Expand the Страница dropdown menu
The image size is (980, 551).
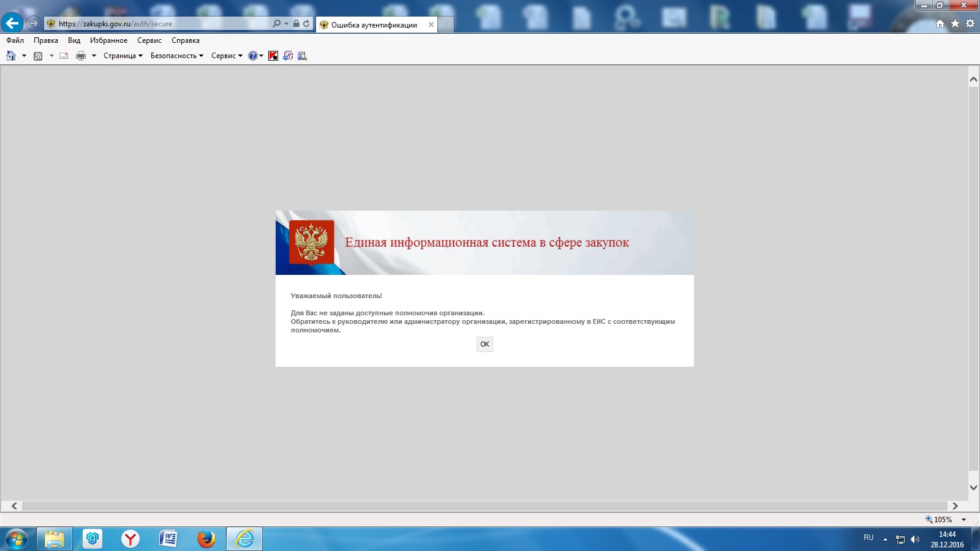123,56
